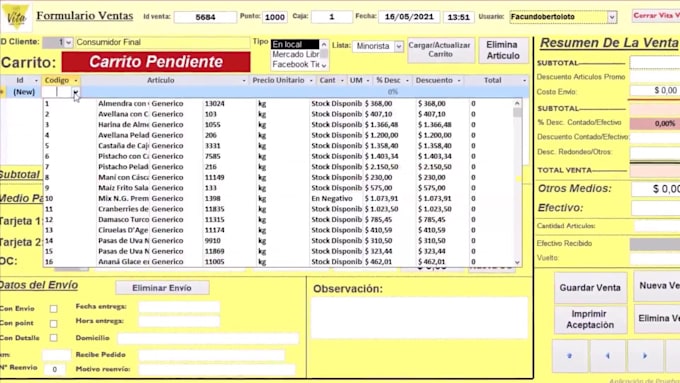The height and width of the screenshot is (383, 680).
Task: Click the Carrito Pendiente red banner
Action: point(156,62)
